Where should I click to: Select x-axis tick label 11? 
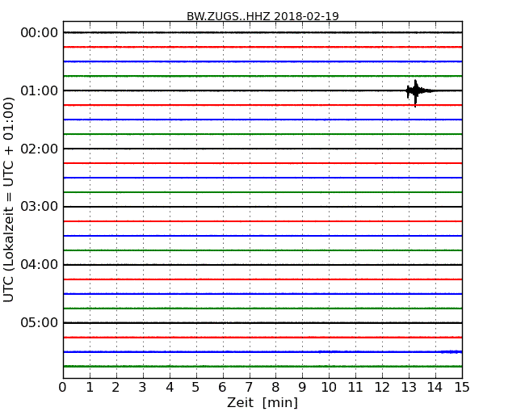coord(355,387)
